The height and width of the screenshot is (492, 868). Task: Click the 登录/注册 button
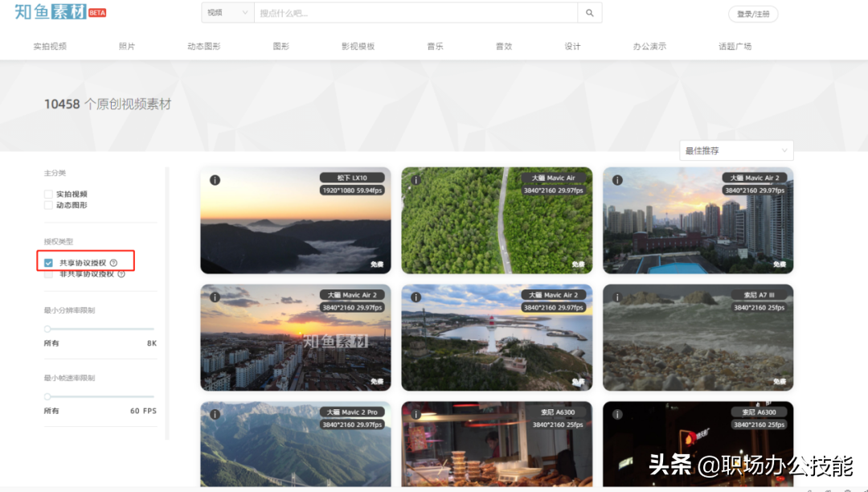coord(752,14)
